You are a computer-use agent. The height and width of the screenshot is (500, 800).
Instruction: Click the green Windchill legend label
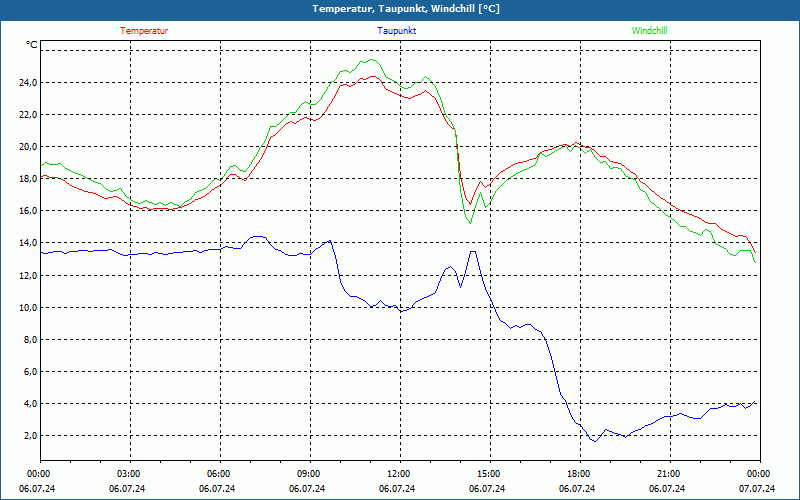point(649,31)
